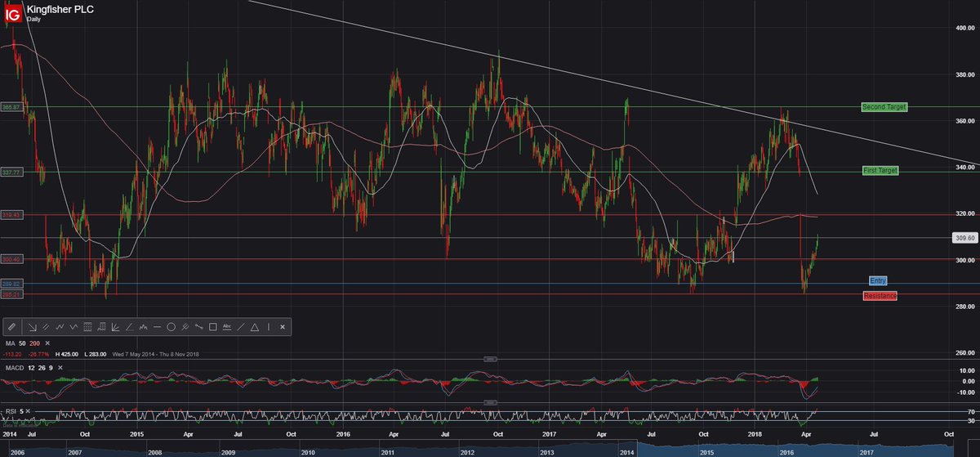Click the 365.87 price level tag

click(x=11, y=107)
